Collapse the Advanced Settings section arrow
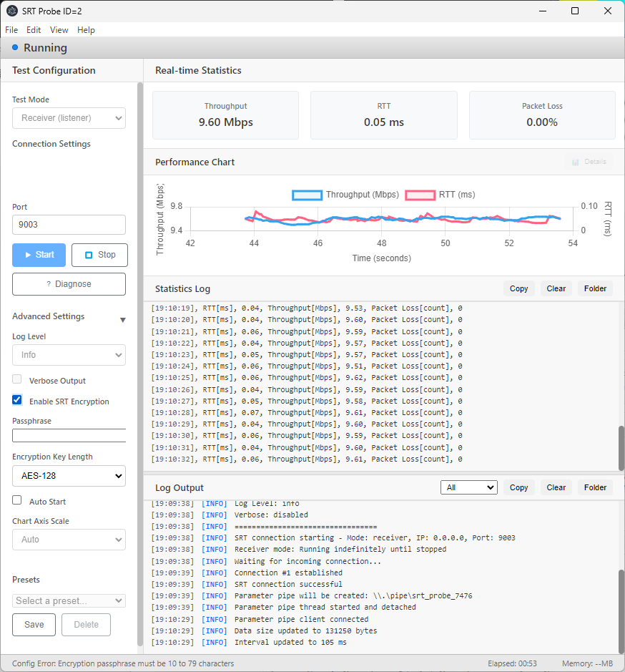 [123, 320]
